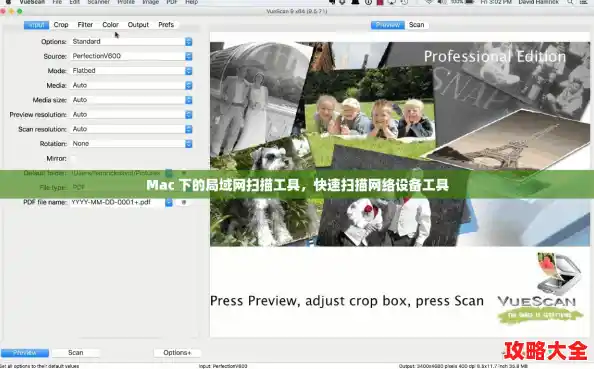Open the Source dropdown showing PerfectionV600
The image size is (594, 369).
click(131, 56)
